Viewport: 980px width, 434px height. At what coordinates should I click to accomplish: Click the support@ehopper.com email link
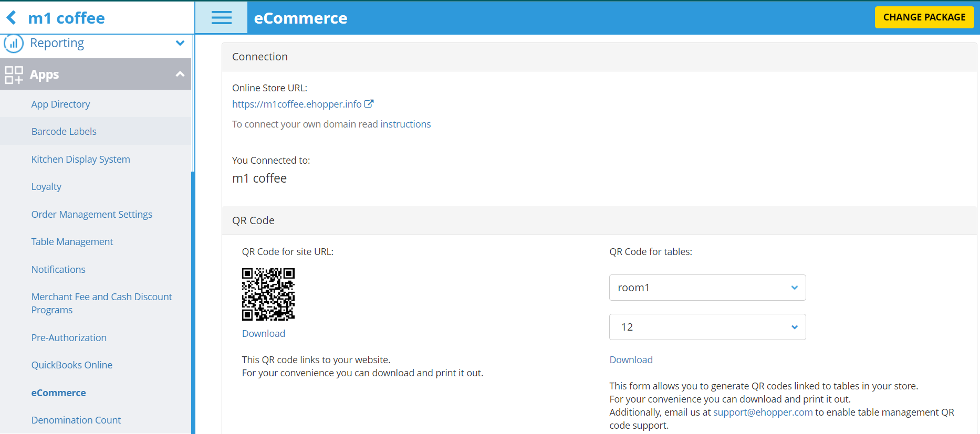763,412
